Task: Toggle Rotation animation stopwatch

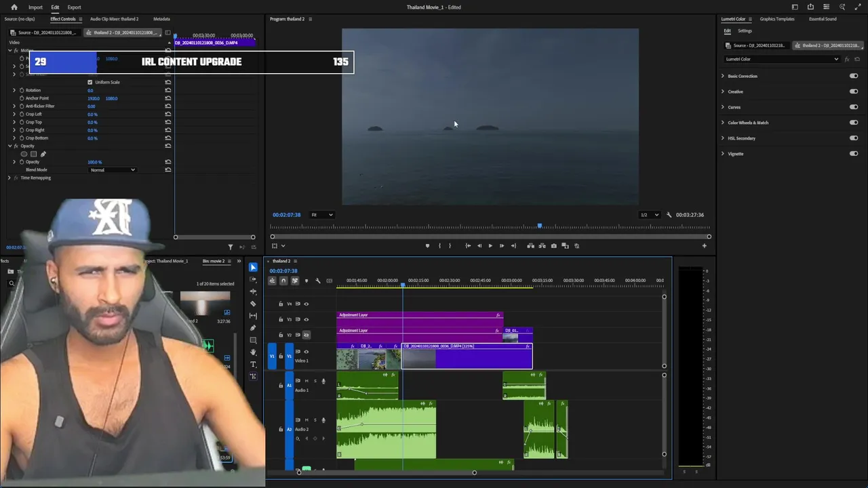Action: pyautogui.click(x=22, y=90)
